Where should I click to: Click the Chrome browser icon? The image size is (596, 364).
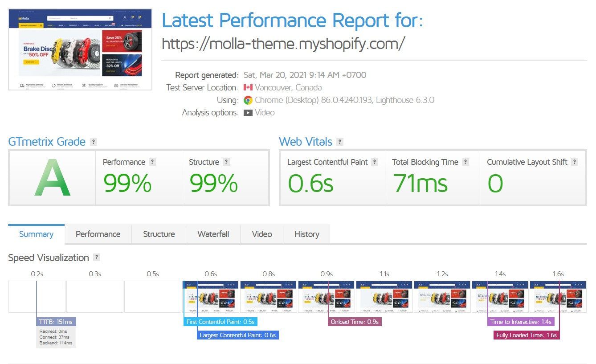[248, 100]
